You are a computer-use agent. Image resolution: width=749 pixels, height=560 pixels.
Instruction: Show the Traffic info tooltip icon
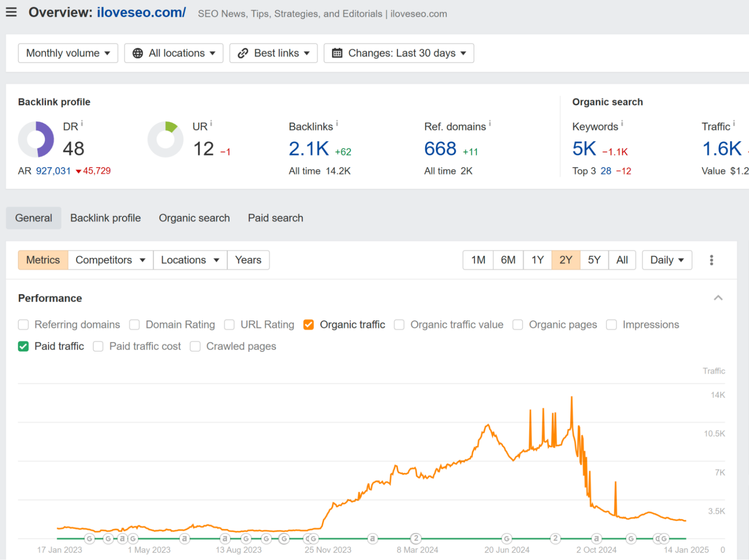734,123
